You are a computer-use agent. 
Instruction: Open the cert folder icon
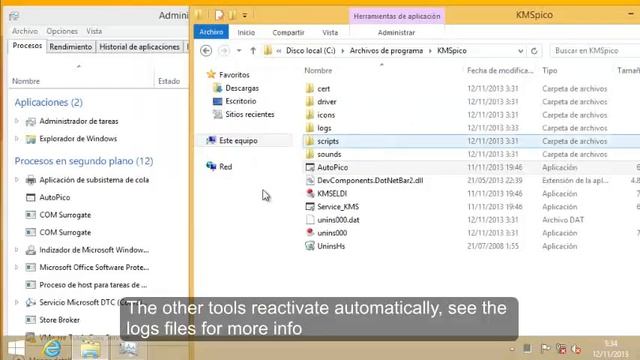(x=310, y=89)
